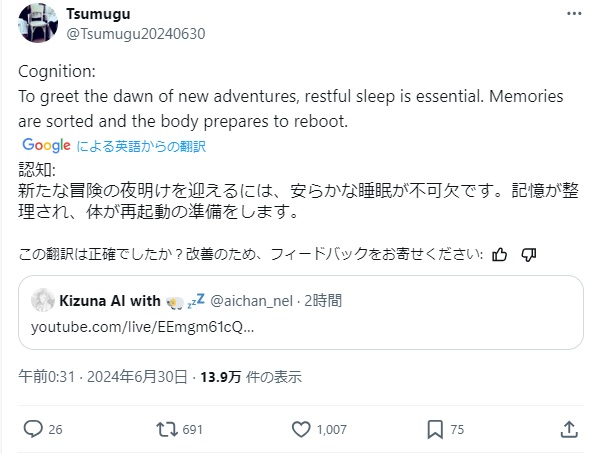Open the youtube.com live link

pos(142,327)
